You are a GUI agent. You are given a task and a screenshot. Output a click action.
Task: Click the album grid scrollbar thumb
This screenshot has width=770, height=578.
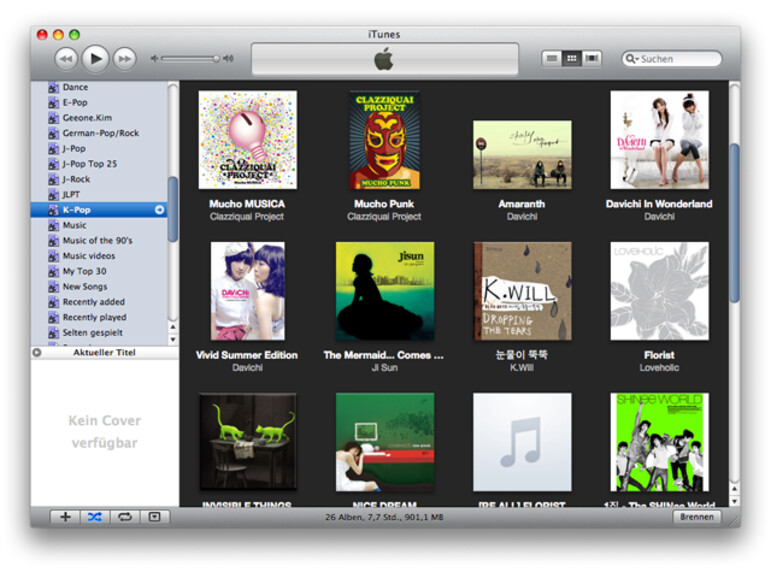(734, 222)
